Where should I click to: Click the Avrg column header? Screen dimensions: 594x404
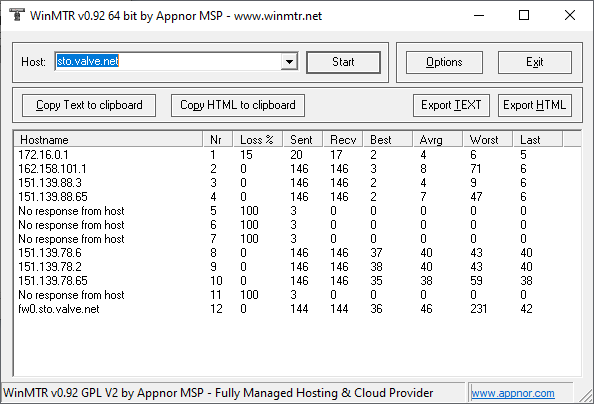437,139
